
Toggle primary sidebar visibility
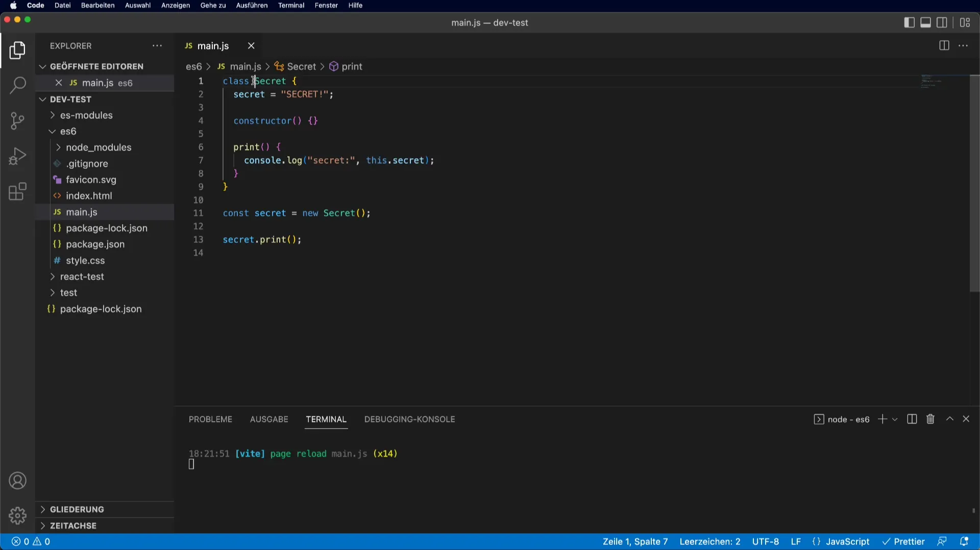909,22
